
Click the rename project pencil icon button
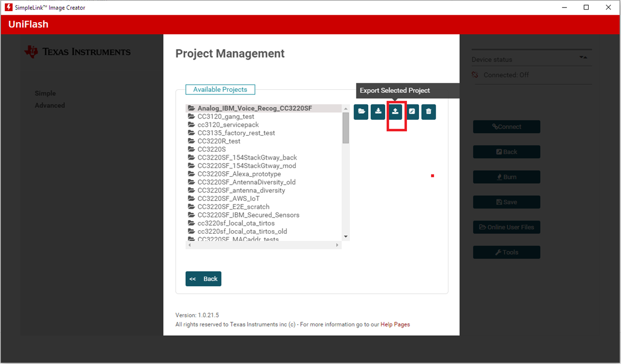click(x=412, y=112)
